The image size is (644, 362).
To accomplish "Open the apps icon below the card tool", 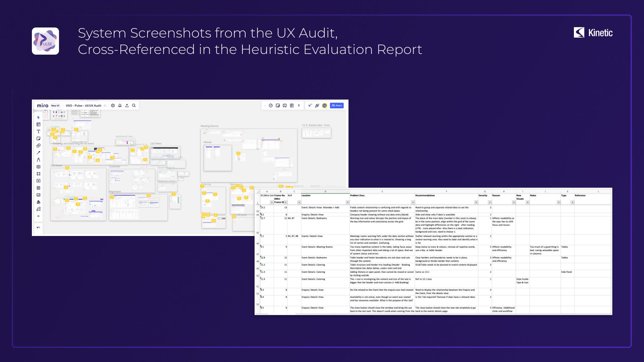I will [39, 202].
